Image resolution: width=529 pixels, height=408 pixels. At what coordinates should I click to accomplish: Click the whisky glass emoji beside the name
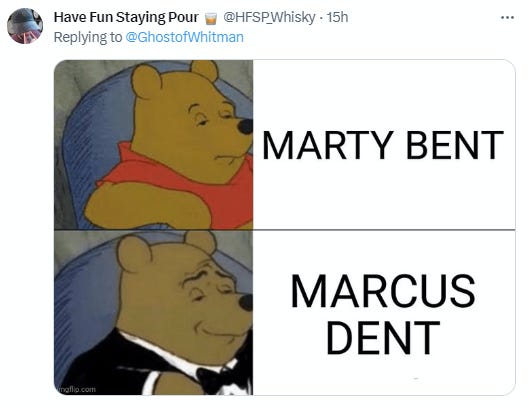[211, 18]
